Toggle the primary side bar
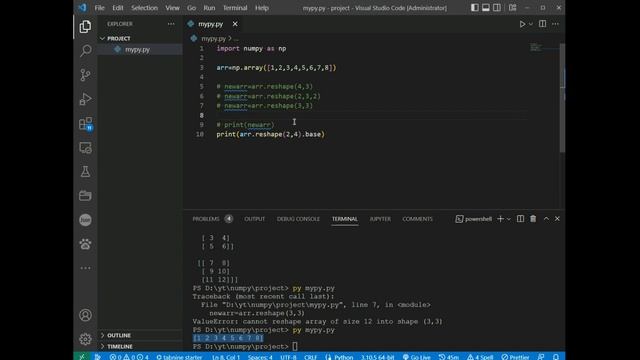This screenshot has width=640, height=360. point(475,8)
